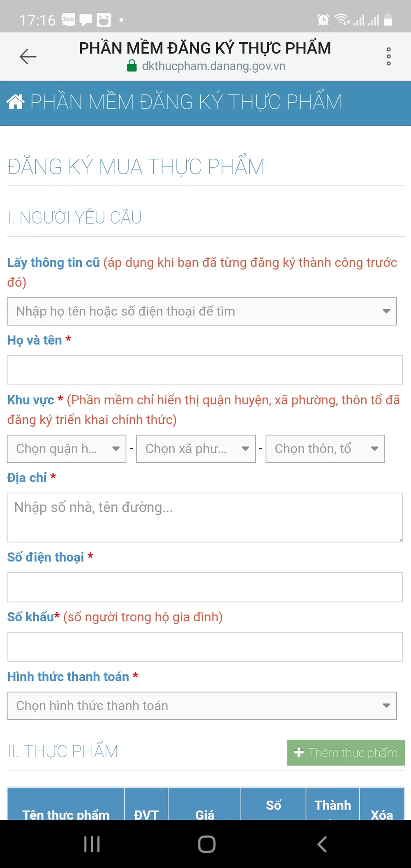This screenshot has width=411, height=868.
Task: Open the old info search dropdown
Action: click(202, 311)
